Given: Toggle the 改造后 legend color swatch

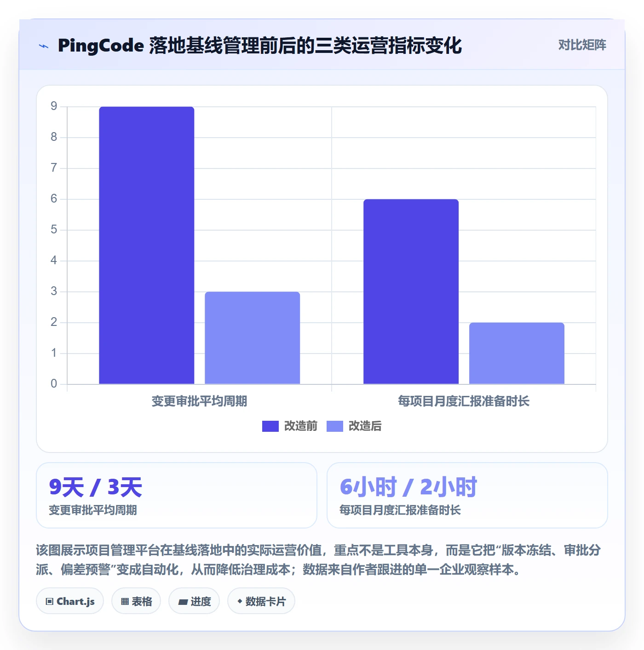Looking at the screenshot, I should click(335, 426).
